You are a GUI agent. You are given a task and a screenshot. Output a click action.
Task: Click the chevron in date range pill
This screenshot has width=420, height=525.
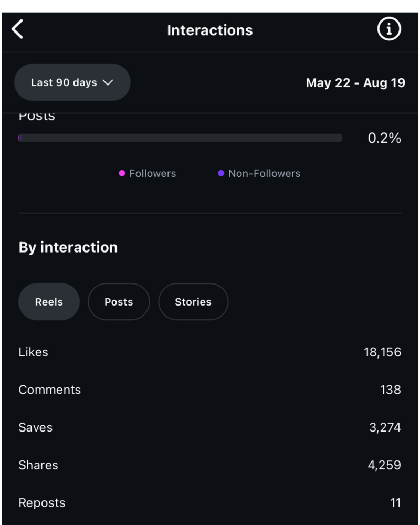(108, 82)
